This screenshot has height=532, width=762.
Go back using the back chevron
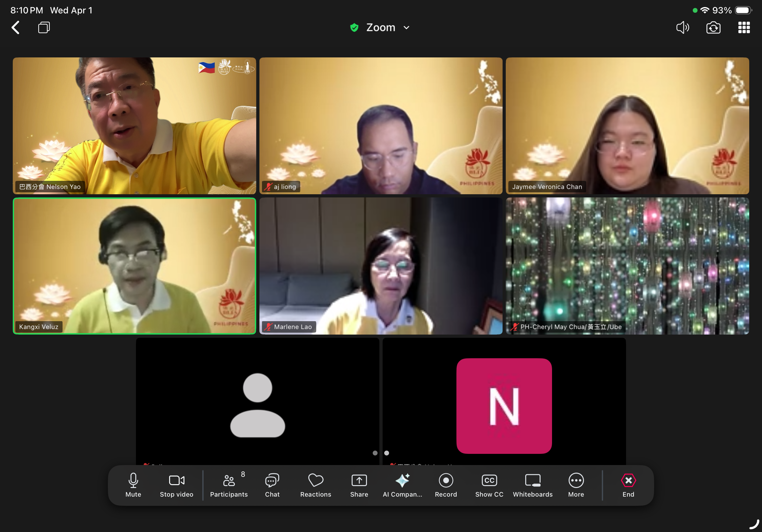pos(16,27)
